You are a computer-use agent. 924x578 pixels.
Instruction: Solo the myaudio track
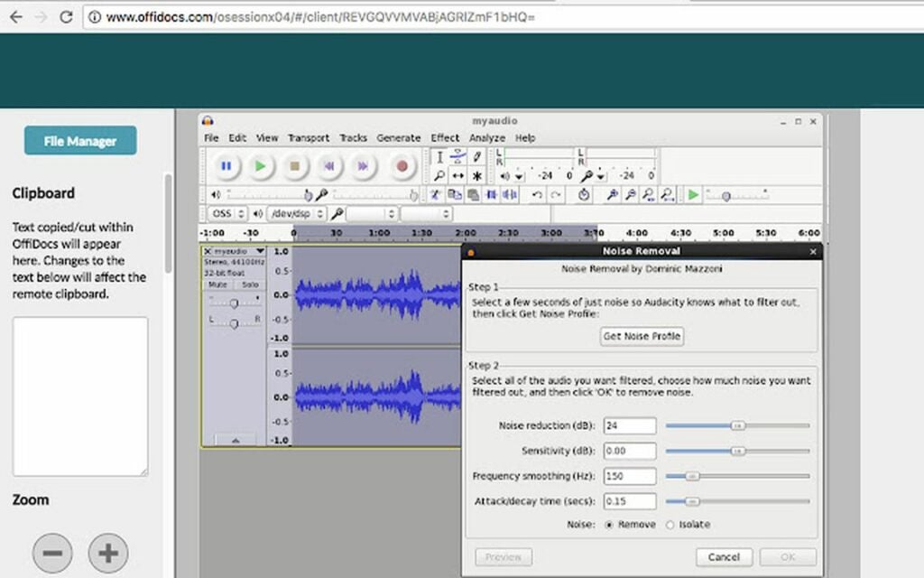[x=250, y=284]
